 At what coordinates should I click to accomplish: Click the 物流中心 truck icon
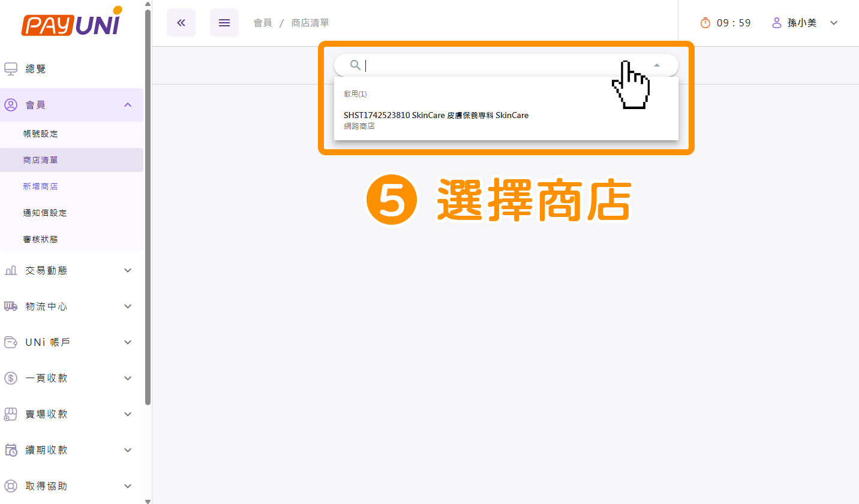(x=11, y=306)
